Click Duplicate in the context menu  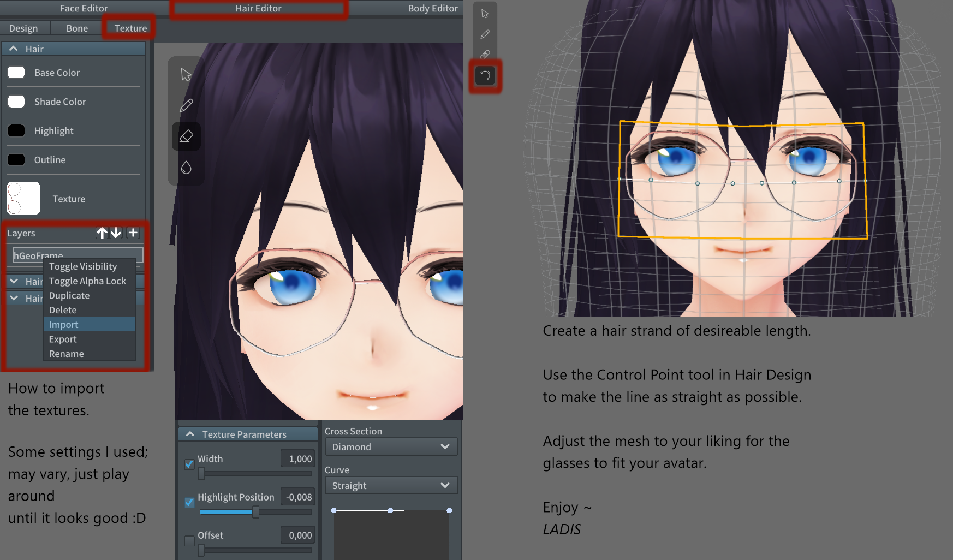pos(69,295)
